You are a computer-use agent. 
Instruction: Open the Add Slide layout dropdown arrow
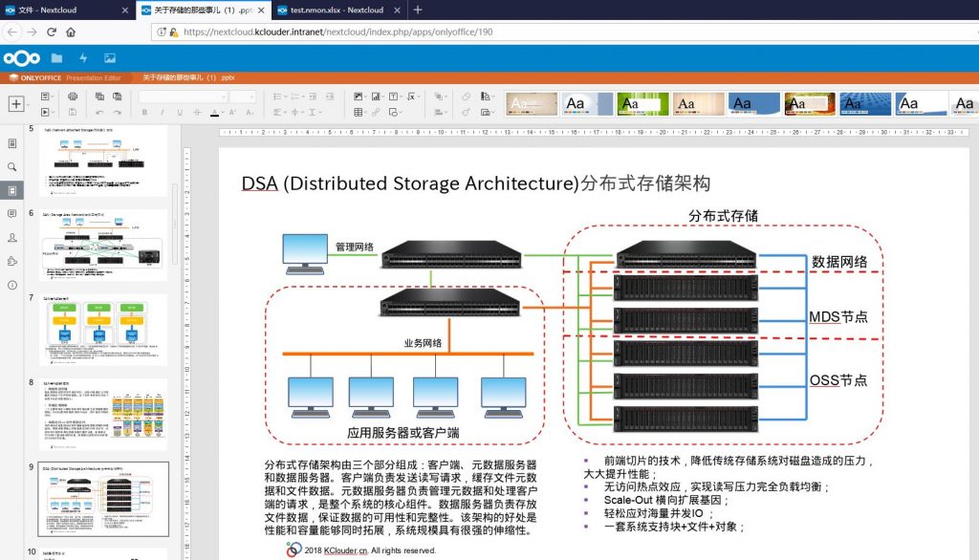pyautogui.click(x=28, y=104)
